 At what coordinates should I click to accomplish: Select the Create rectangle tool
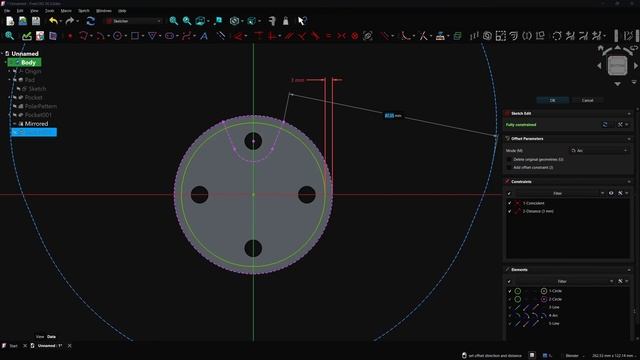(x=135, y=36)
